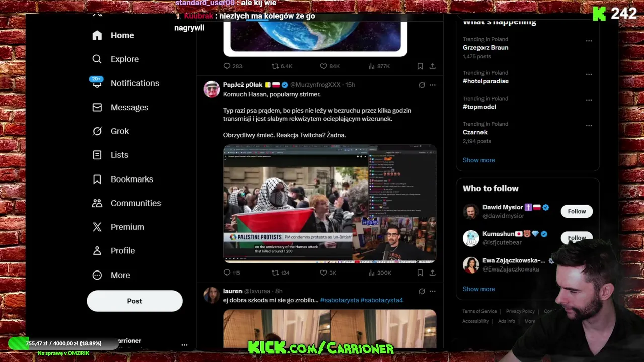Click the Post button

[x=134, y=301]
